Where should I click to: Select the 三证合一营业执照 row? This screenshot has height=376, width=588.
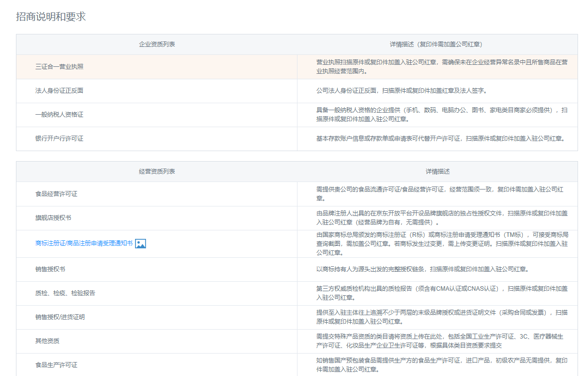tap(296, 67)
